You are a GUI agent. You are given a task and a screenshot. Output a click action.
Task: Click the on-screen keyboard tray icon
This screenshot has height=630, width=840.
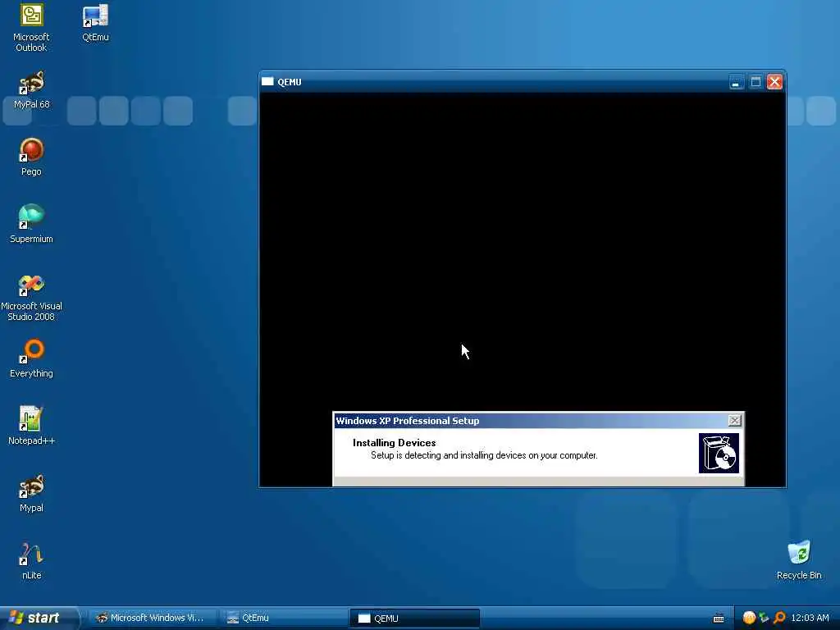click(x=719, y=619)
